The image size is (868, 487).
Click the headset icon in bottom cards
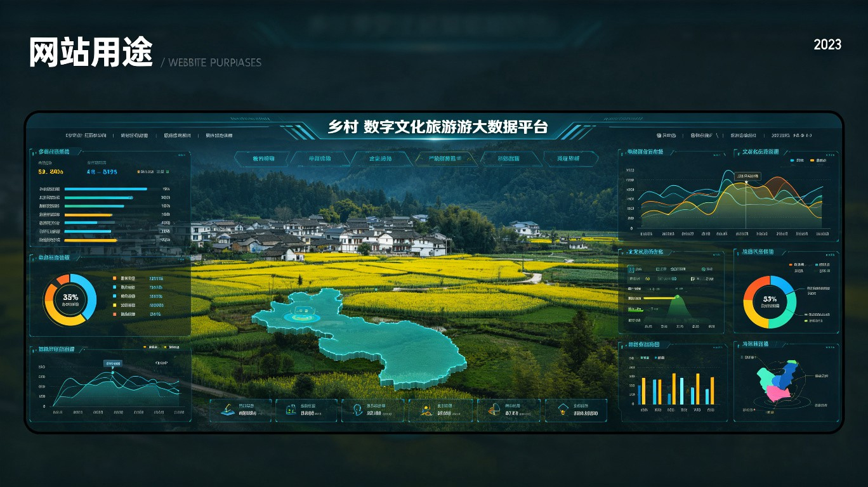point(357,410)
